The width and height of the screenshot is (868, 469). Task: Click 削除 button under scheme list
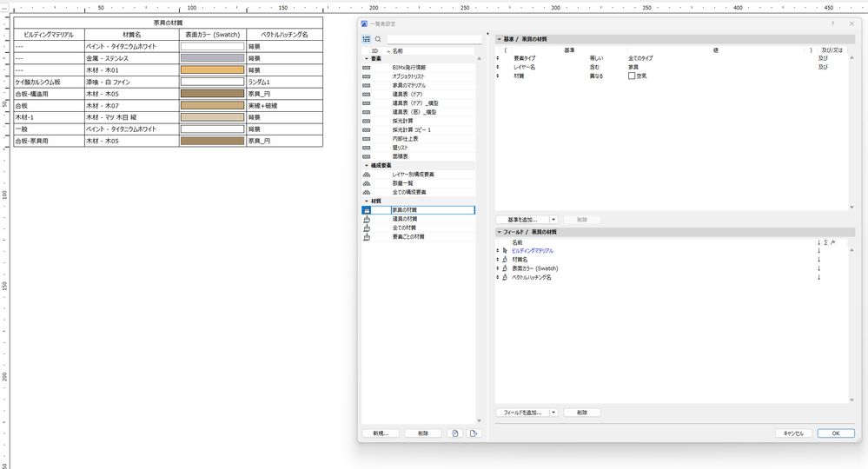(423, 433)
